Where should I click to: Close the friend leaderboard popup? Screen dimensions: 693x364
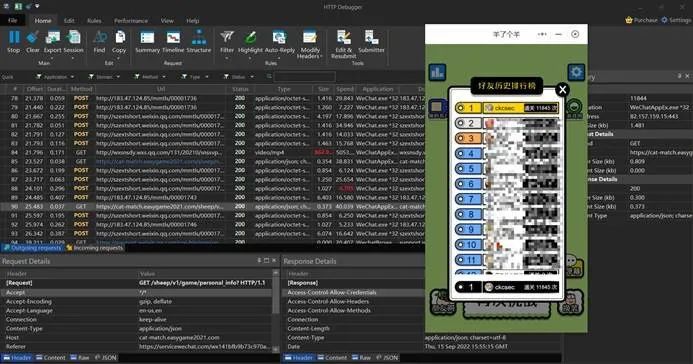[562, 90]
